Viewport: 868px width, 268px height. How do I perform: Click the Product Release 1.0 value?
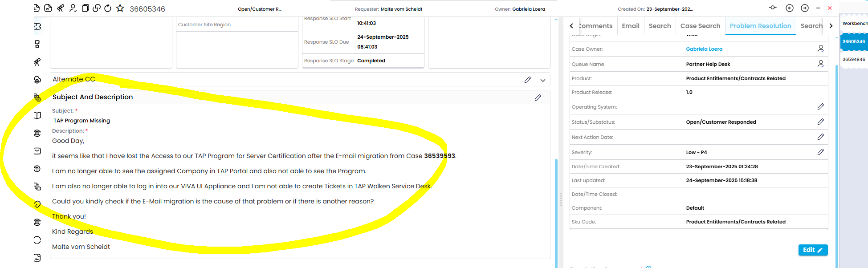[x=689, y=92]
